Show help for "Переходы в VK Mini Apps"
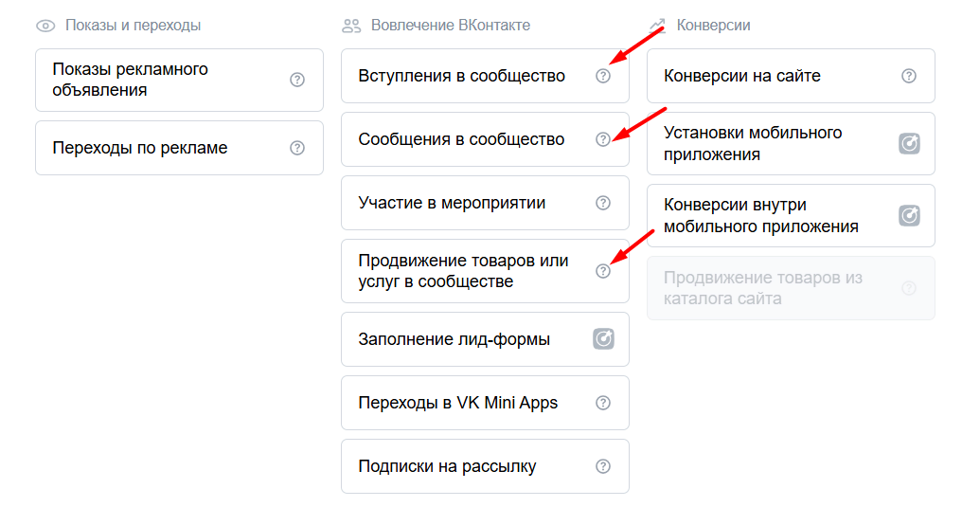980x507 pixels. (x=603, y=403)
